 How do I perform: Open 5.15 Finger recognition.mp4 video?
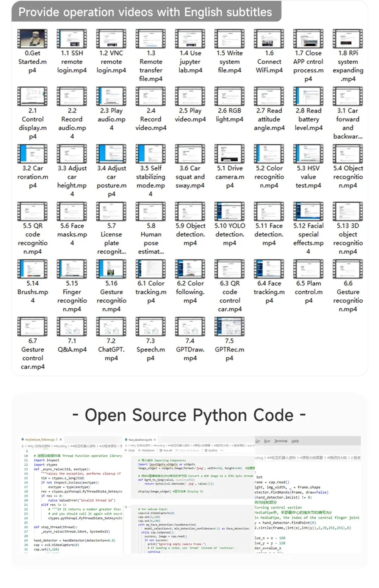(72, 269)
